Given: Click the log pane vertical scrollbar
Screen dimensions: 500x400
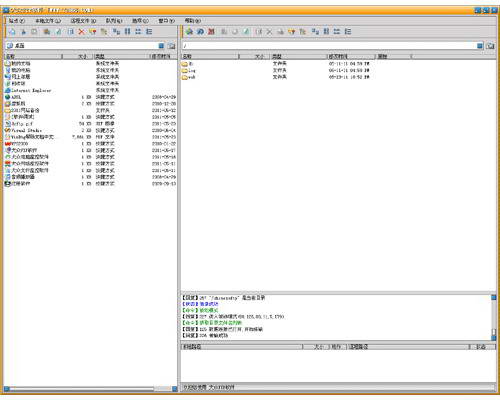Looking at the screenshot, I should 494,317.
